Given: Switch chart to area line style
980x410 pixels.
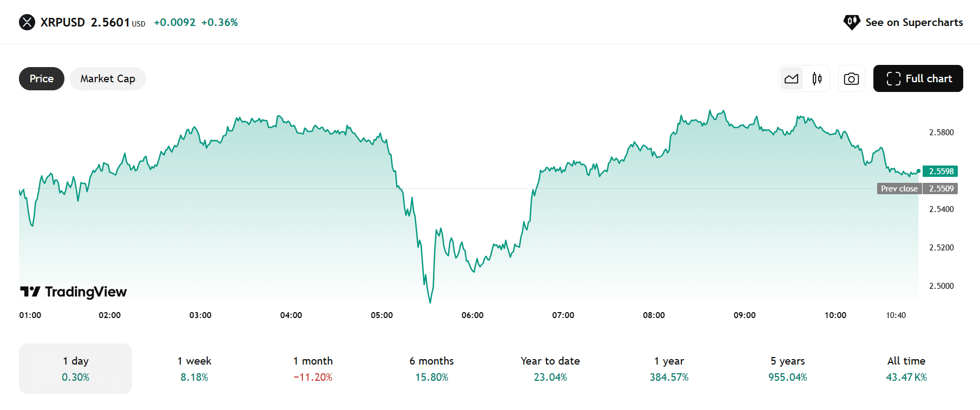Looking at the screenshot, I should [791, 78].
